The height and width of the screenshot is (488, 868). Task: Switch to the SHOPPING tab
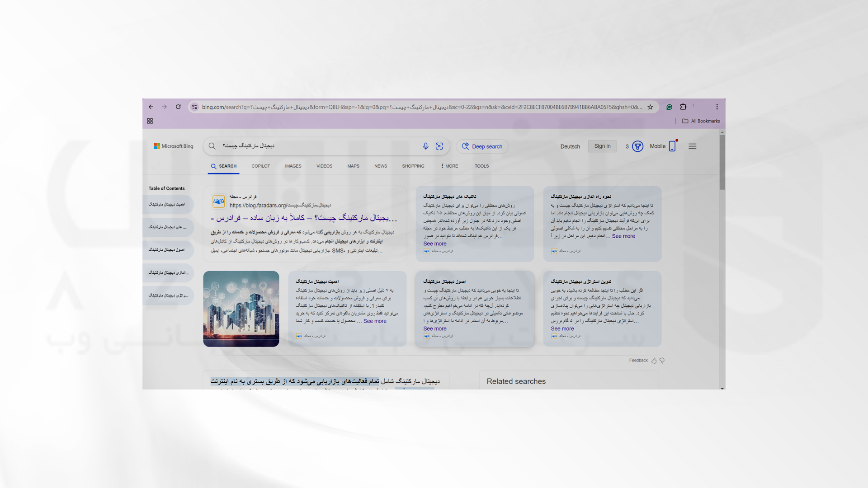click(x=413, y=166)
